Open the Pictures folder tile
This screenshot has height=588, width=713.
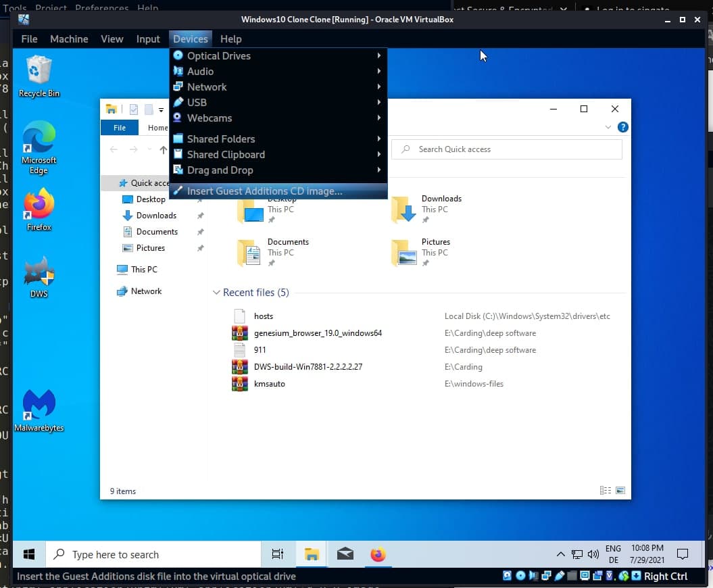pos(421,252)
